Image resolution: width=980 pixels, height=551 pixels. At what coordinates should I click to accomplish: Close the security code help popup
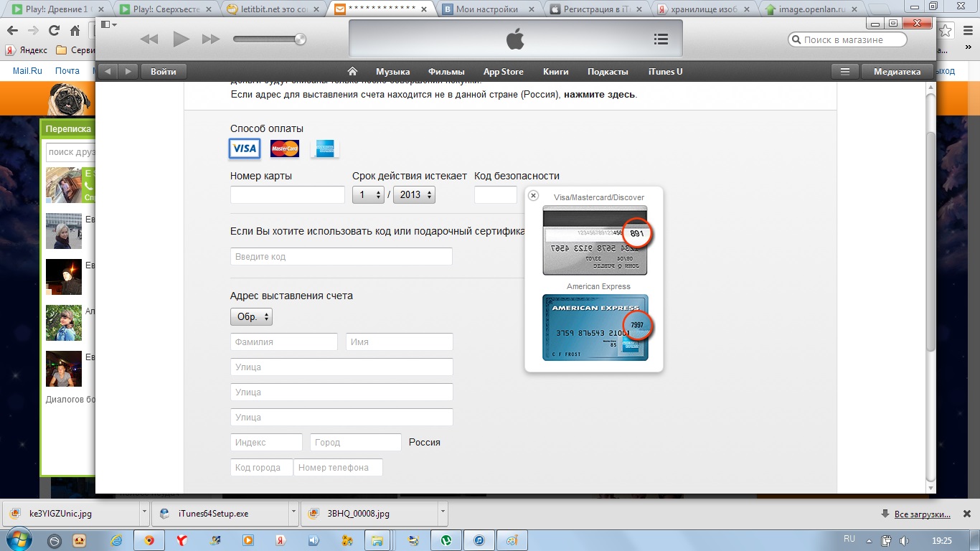click(x=533, y=195)
